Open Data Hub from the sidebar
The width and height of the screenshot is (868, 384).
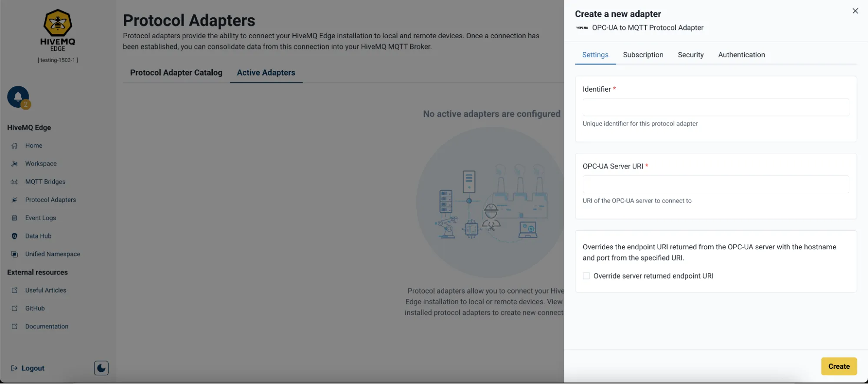[x=38, y=236]
